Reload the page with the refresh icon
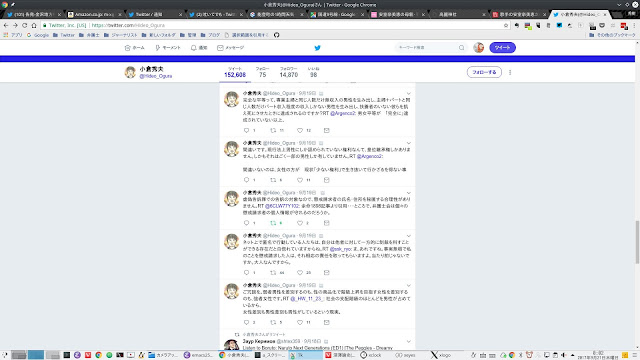This screenshot has height=360, width=640. pos(24,25)
